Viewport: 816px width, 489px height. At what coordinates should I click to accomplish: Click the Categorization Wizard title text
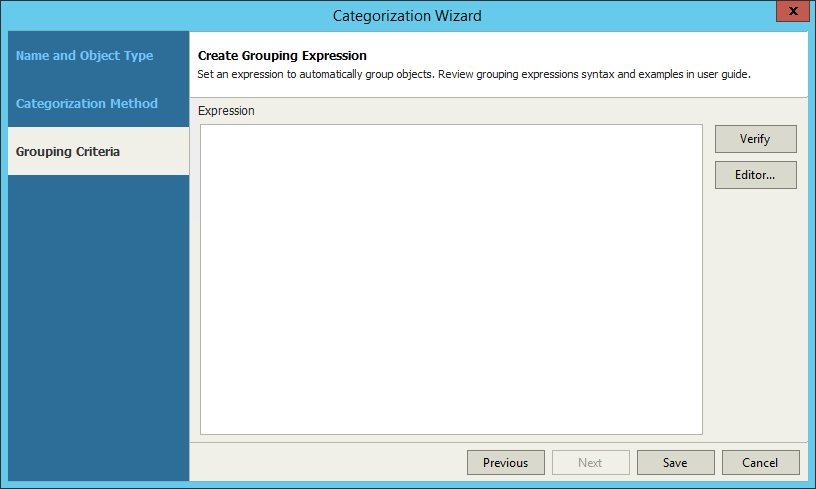coord(407,16)
